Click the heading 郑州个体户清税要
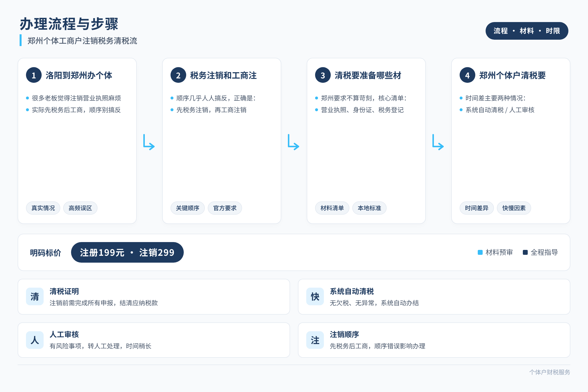Viewport: 588px width, 392px height. click(512, 75)
